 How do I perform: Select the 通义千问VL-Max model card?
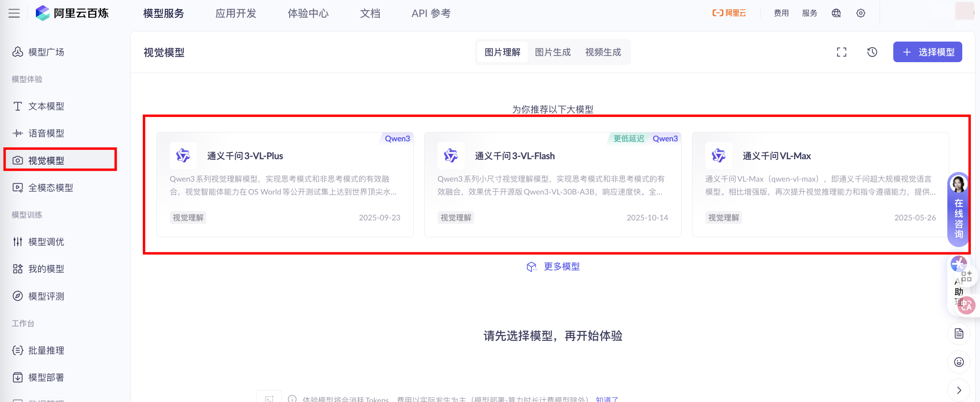[x=821, y=184]
